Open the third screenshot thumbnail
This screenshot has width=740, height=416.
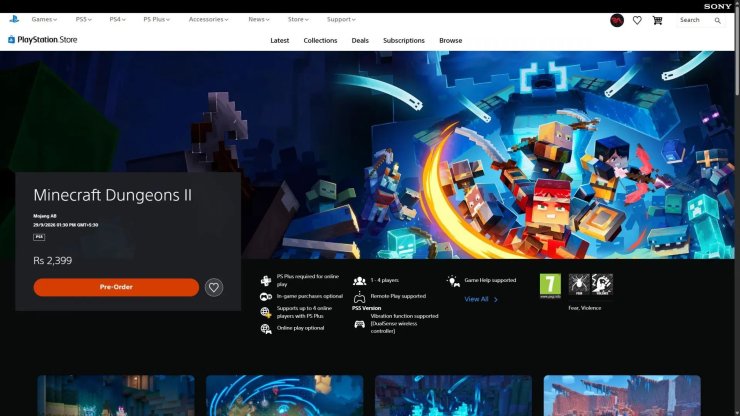(453, 396)
